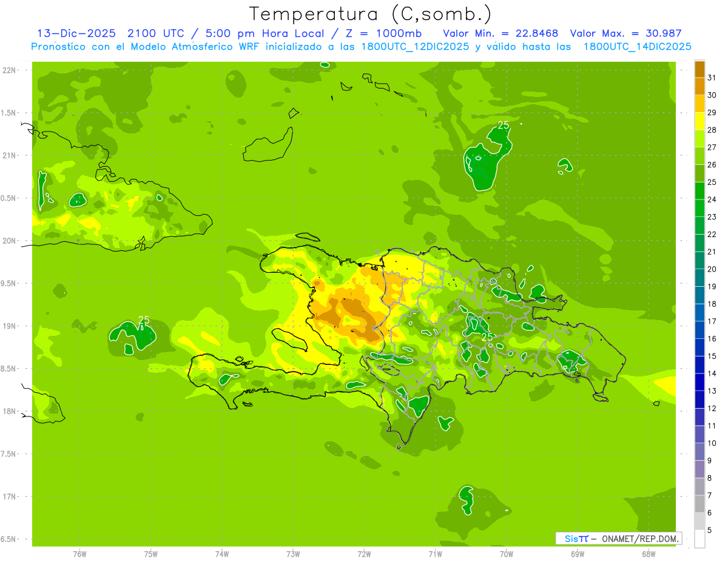The height and width of the screenshot is (562, 728).
Task: Click the '72W' longitude axis label
Action: pyautogui.click(x=364, y=554)
